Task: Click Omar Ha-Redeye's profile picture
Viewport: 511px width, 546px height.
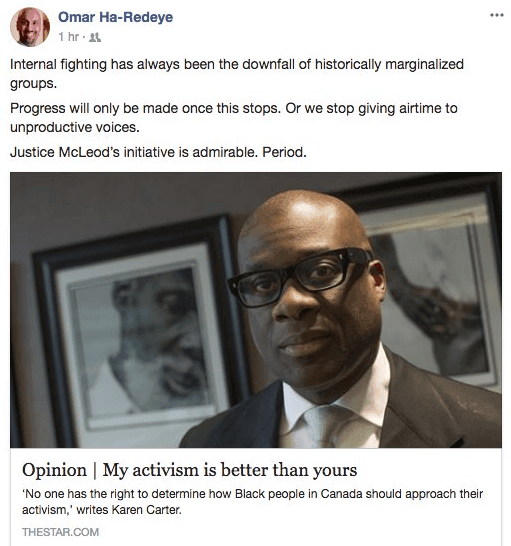Action: (x=30, y=27)
